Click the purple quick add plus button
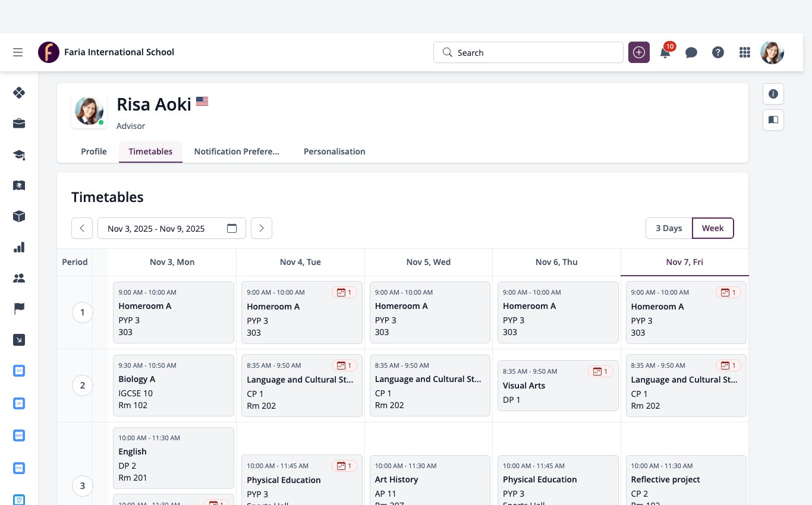This screenshot has width=812, height=505. 639,52
